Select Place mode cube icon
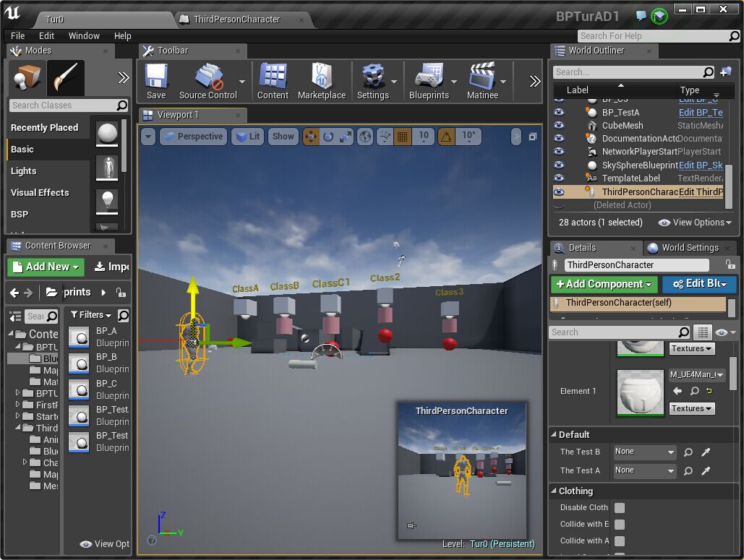Viewport: 744px width, 560px height. point(27,77)
